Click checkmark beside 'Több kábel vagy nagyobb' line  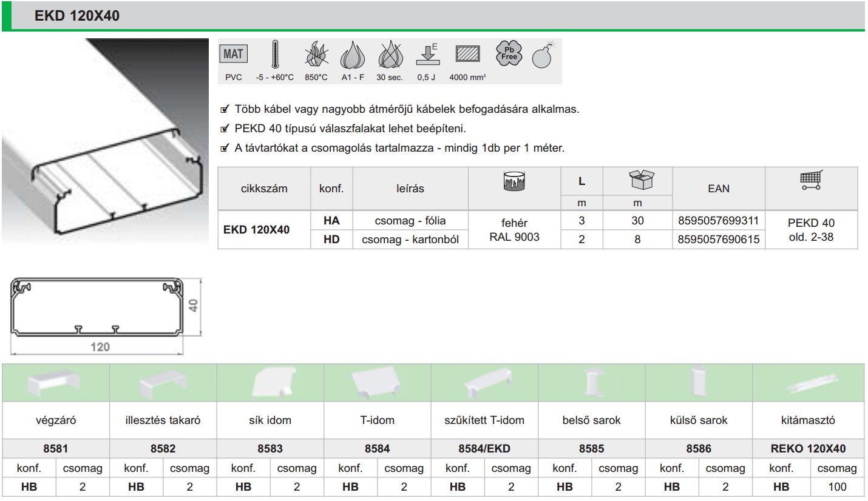click(224, 110)
